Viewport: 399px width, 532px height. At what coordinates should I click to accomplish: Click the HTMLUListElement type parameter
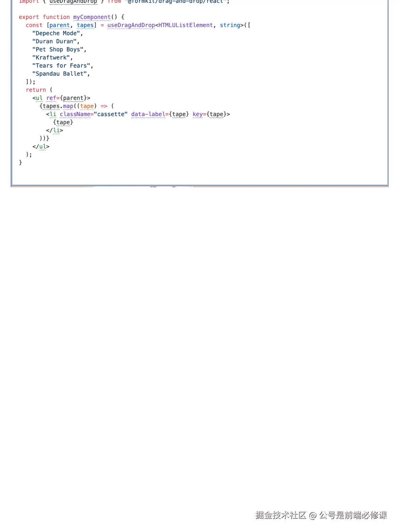click(x=186, y=25)
